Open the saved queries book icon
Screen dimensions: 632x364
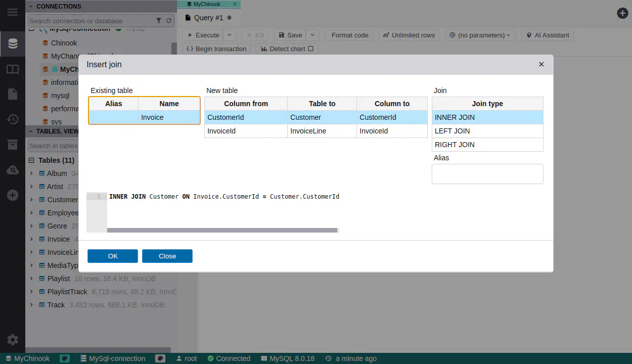click(x=13, y=69)
